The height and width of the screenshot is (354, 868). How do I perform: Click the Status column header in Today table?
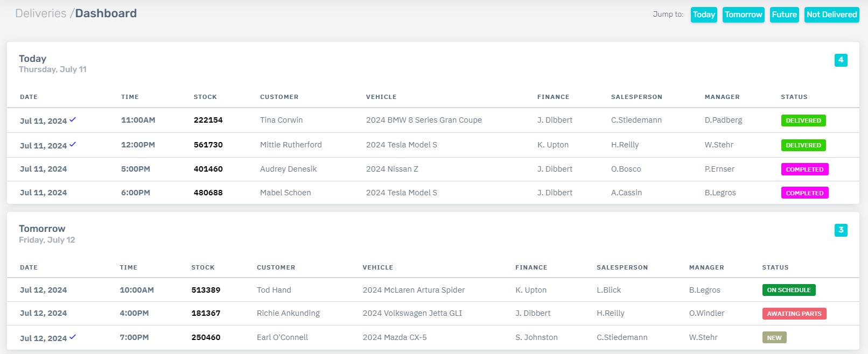click(794, 97)
